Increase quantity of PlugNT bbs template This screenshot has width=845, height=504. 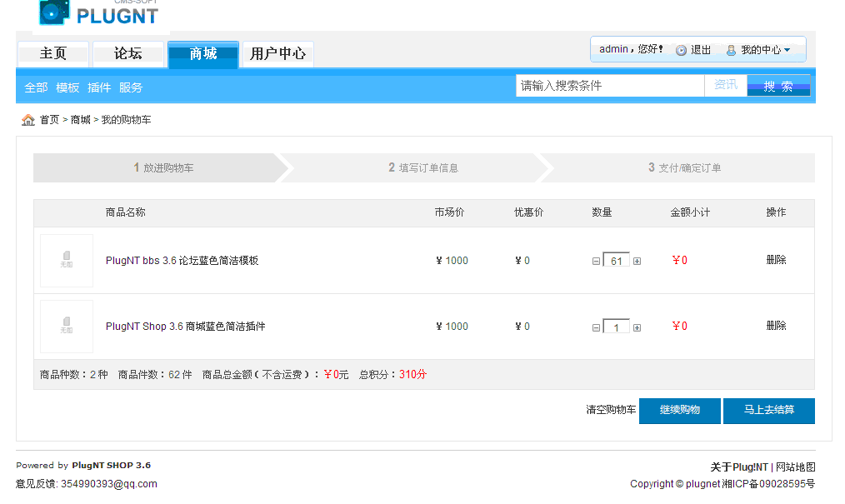point(637,262)
